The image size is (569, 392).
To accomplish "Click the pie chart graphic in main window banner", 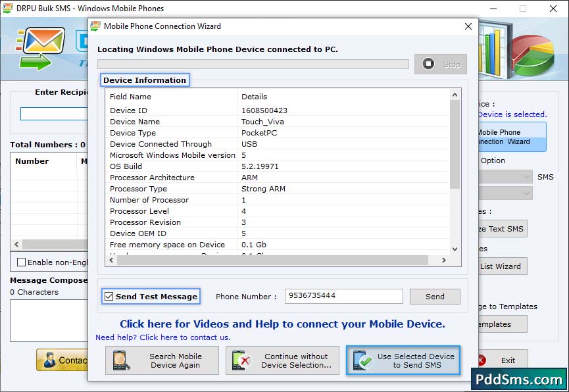I will pos(533,55).
